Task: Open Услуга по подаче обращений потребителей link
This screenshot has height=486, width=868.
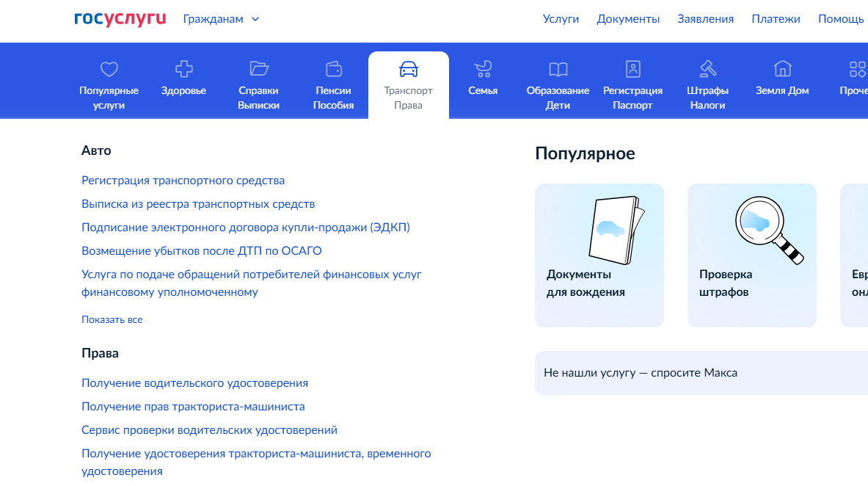Action: point(252,283)
